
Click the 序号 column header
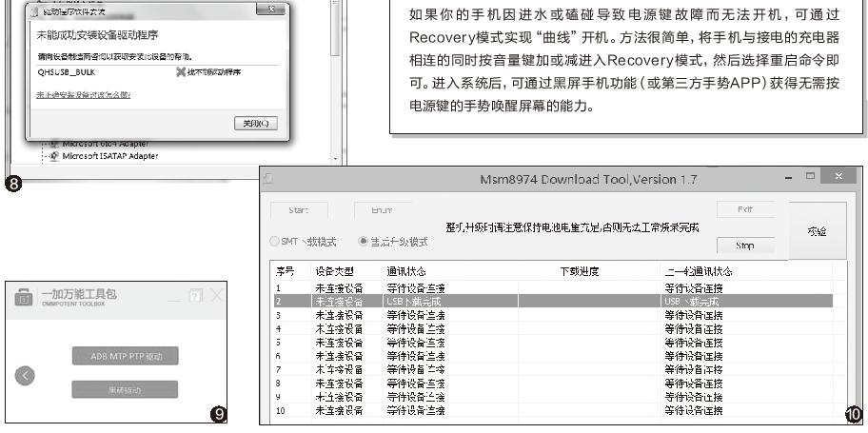[x=285, y=272]
